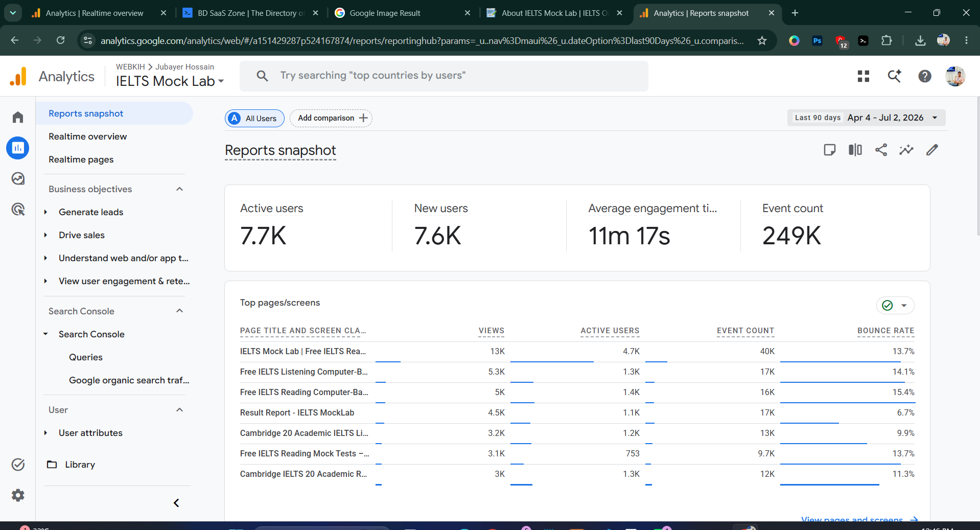
Task: Open the date range picker dropdown
Action: coord(866,118)
